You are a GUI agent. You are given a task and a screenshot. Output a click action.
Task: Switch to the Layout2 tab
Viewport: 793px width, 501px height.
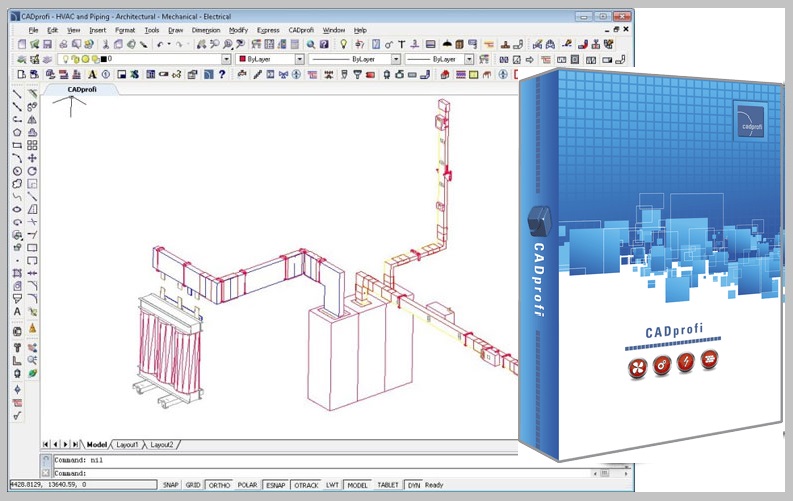(161, 444)
